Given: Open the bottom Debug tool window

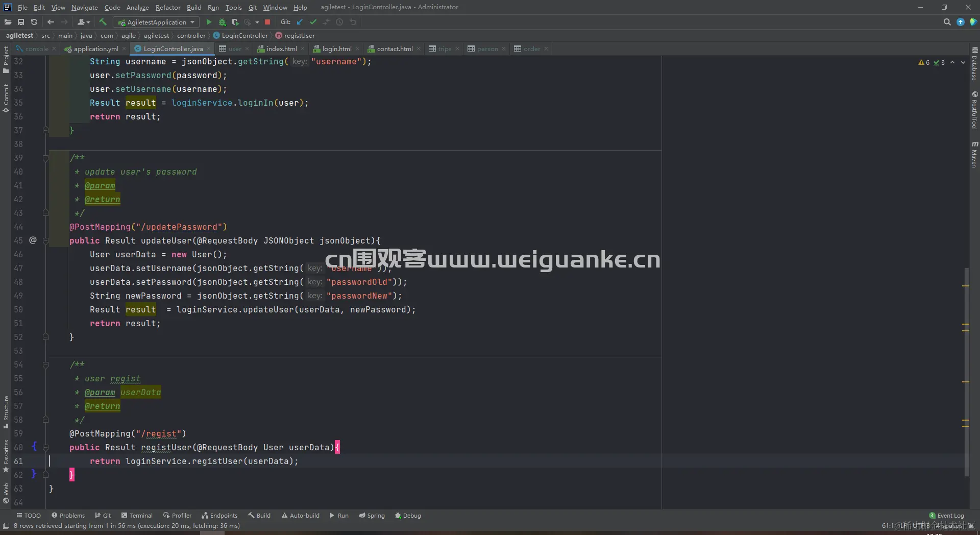Looking at the screenshot, I should tap(408, 516).
